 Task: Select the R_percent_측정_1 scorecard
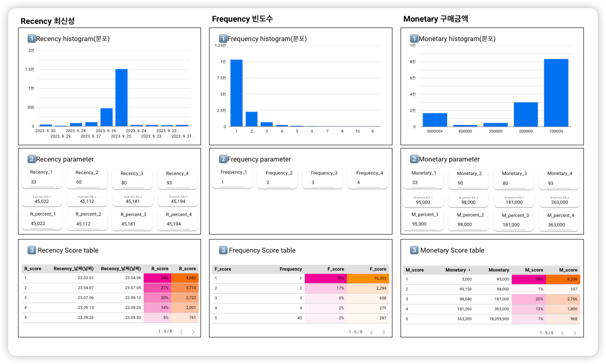tap(42, 199)
